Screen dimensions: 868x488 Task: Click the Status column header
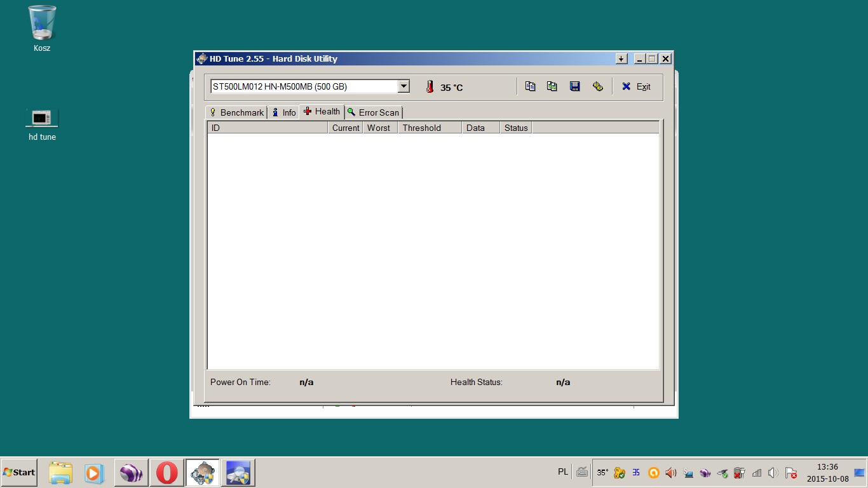coord(516,128)
